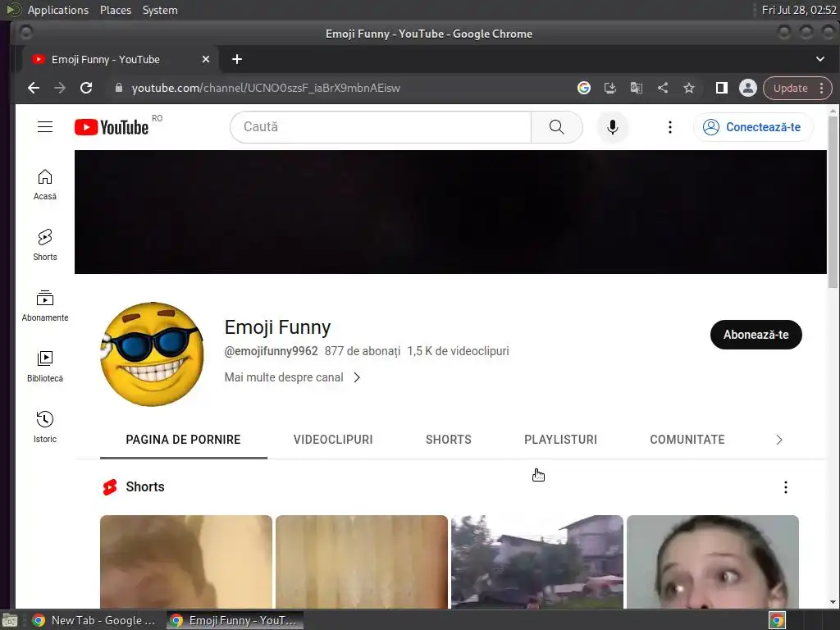Show more channel tabs with right chevron

779,440
